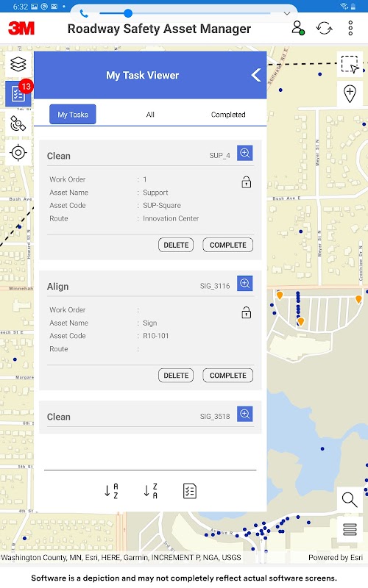Select the Clean task title for SIG_3518
Screen dimensions: 368x588
click(59, 417)
